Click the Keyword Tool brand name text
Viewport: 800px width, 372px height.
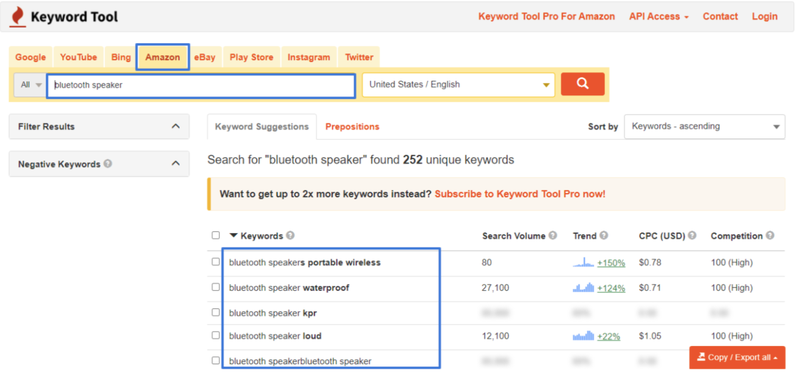click(x=74, y=17)
